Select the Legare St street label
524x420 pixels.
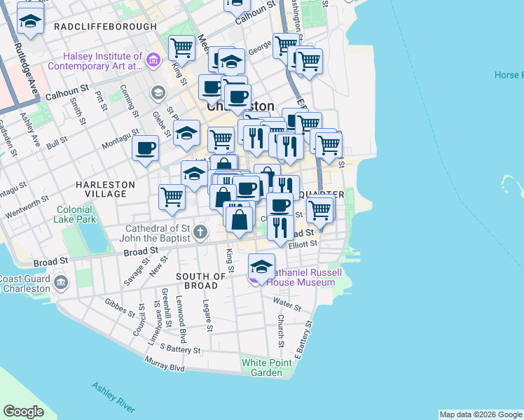click(207, 316)
